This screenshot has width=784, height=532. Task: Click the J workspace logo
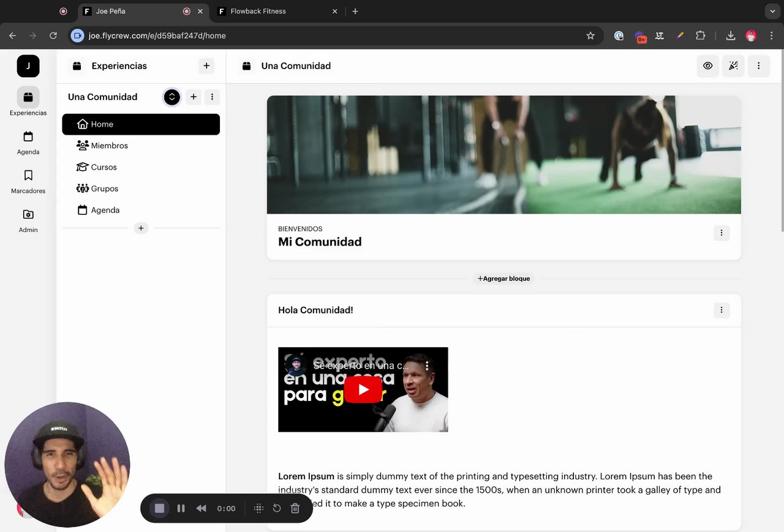[x=28, y=66]
